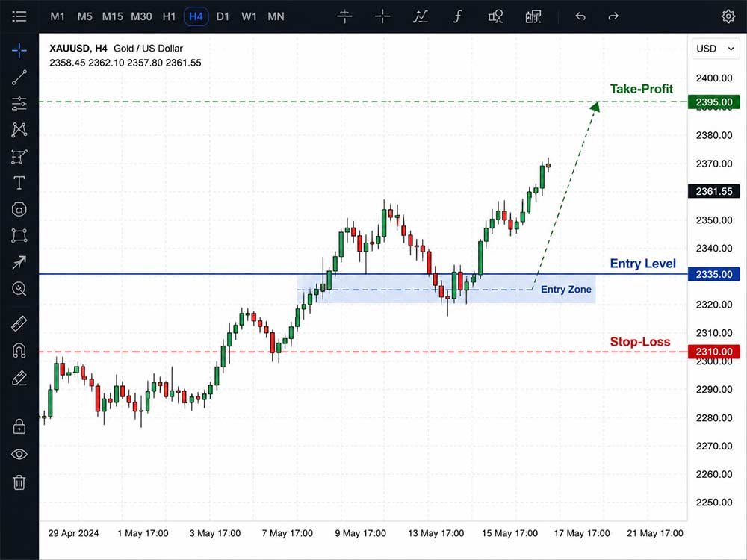Switch to MN monthly timeframe

(x=276, y=16)
